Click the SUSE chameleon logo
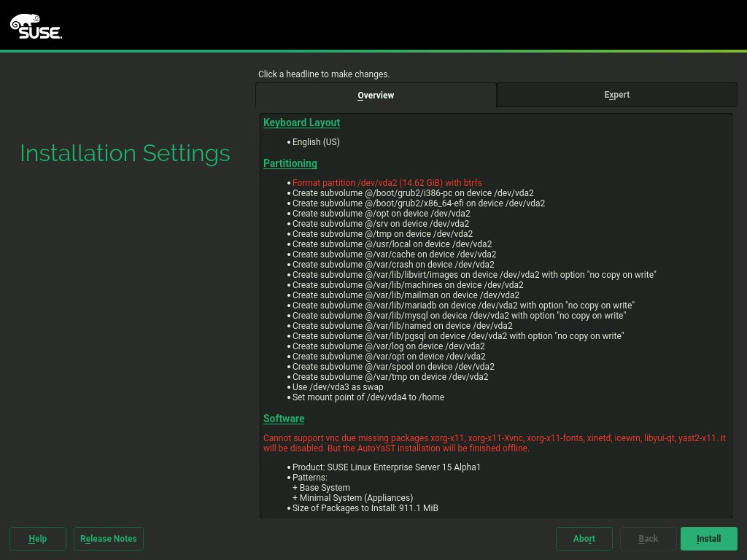This screenshot has width=747, height=560. [x=36, y=26]
